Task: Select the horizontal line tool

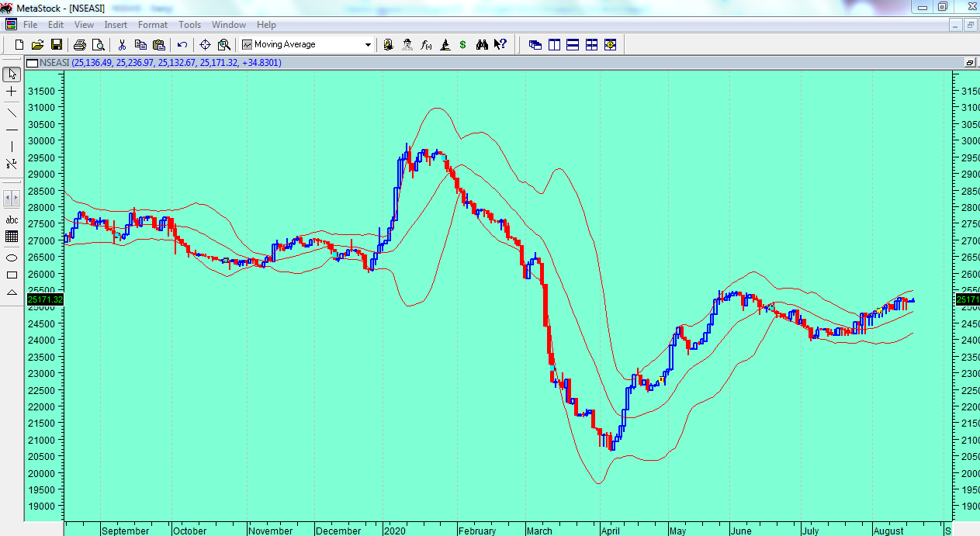Action: [12, 130]
